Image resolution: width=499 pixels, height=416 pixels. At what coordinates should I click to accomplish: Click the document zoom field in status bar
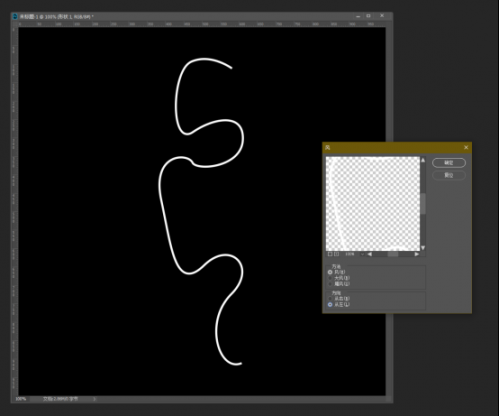(x=21, y=399)
